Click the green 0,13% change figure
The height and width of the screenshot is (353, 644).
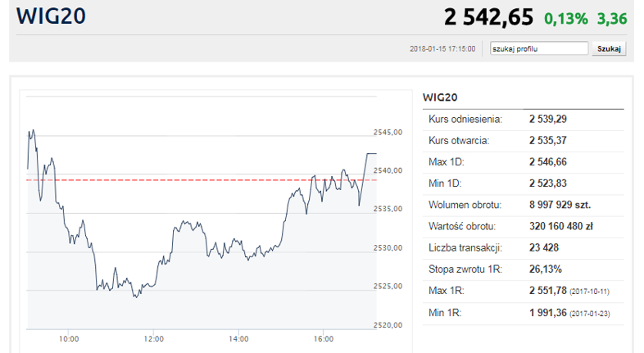[x=565, y=18]
